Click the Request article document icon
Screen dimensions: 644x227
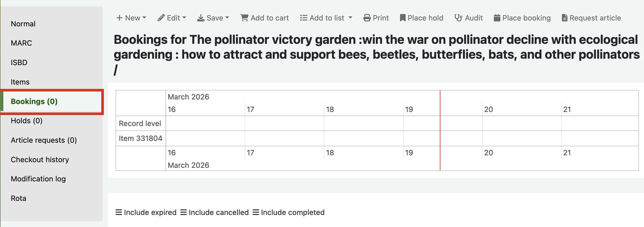(x=564, y=18)
